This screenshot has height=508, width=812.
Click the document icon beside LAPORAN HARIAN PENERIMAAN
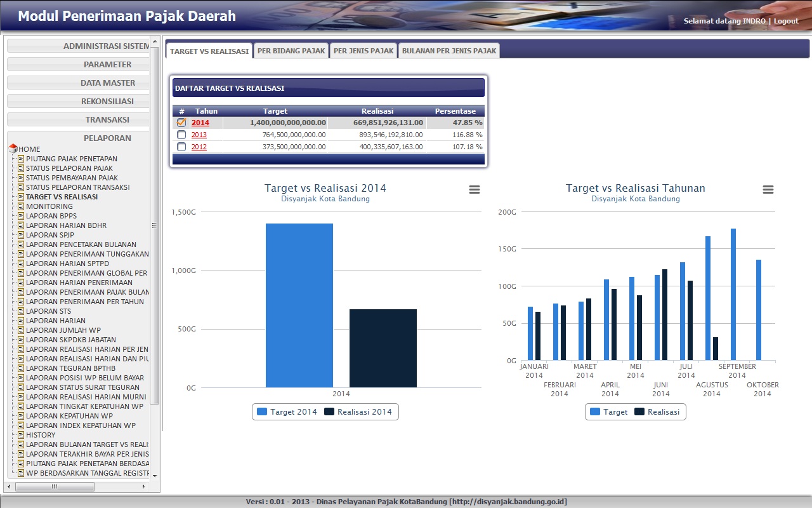click(x=21, y=283)
